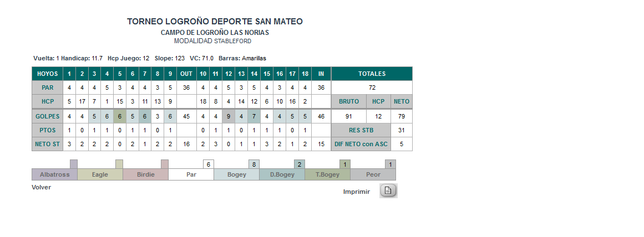The width and height of the screenshot is (644, 237).
Task: Click the Par legend box
Action: (191, 174)
